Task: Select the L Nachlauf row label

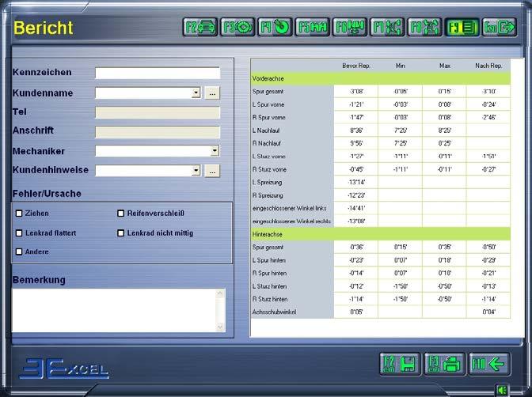Action: (266, 130)
